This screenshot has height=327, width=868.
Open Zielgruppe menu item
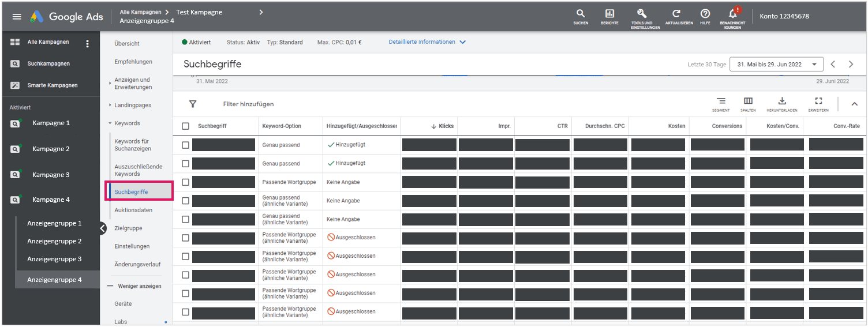coord(128,228)
